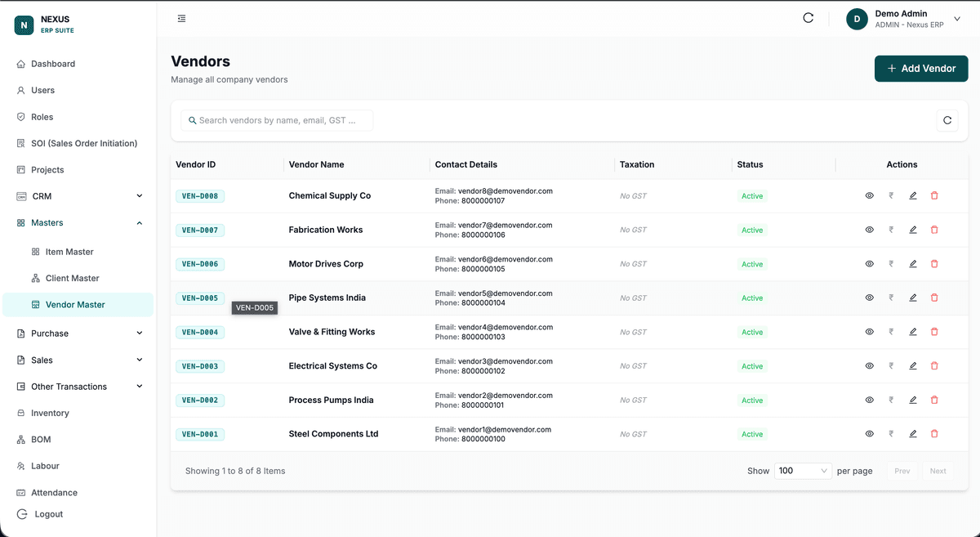
Task: Click the Add Vendor button
Action: [x=921, y=69]
